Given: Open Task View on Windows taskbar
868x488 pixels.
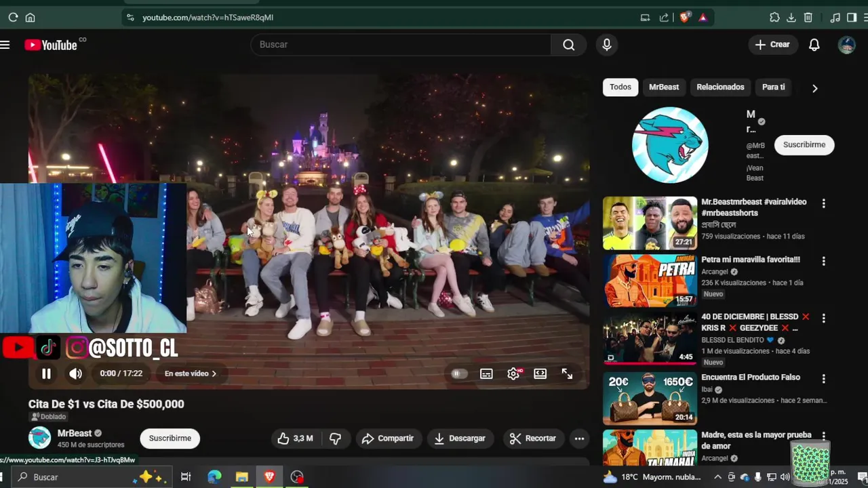Looking at the screenshot, I should pyautogui.click(x=186, y=477).
